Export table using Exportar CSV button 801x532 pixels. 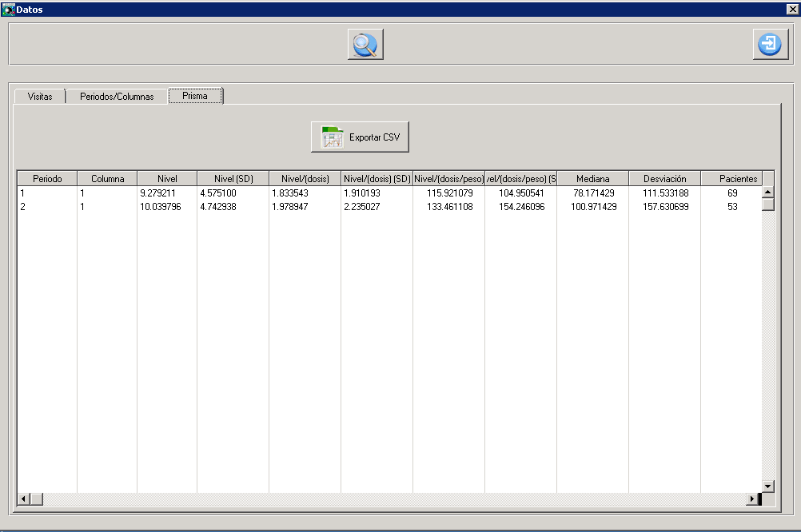(360, 137)
